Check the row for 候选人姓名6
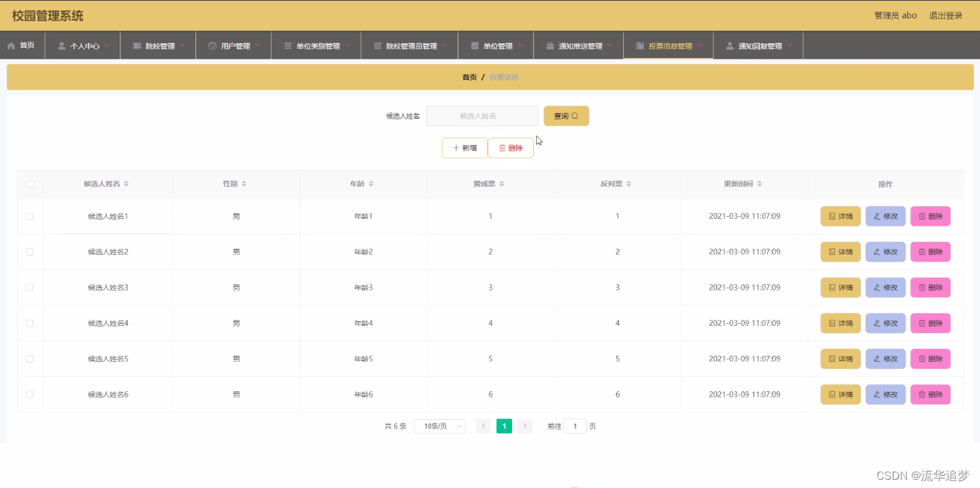 pyautogui.click(x=29, y=394)
